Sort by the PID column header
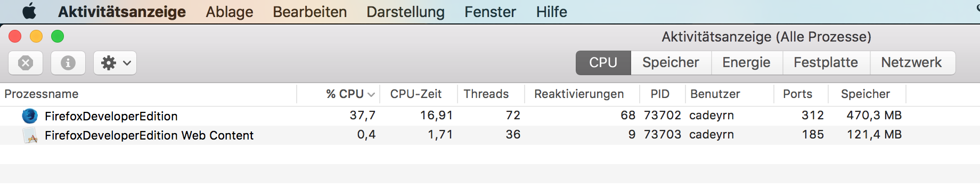The width and height of the screenshot is (980, 196). click(x=660, y=94)
